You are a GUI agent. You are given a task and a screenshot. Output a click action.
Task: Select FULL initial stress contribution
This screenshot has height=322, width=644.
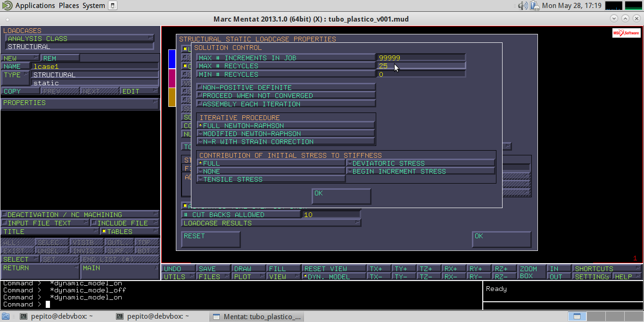[271, 163]
